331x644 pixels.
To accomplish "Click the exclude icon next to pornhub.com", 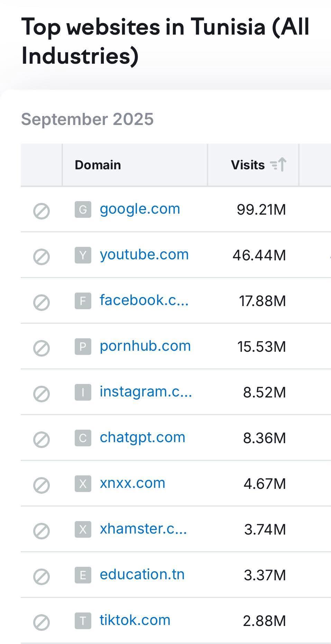I will click(x=42, y=348).
